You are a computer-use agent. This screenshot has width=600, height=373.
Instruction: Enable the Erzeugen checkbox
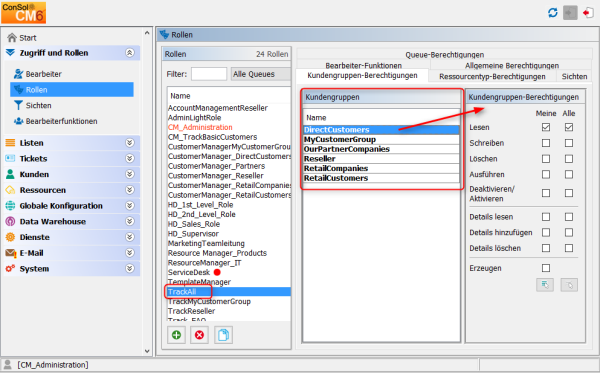pyautogui.click(x=546, y=268)
